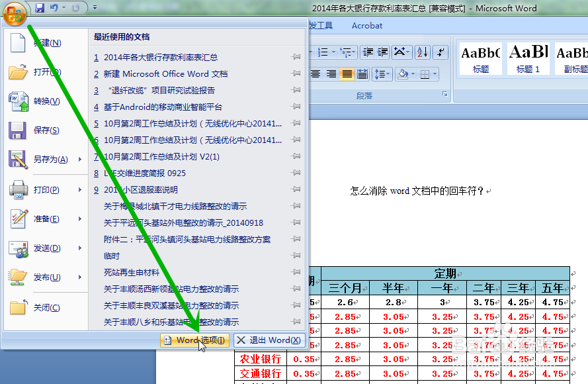The height and width of the screenshot is (384, 588).
Task: Click the Borders icon in paragraph group
Action: (x=425, y=74)
